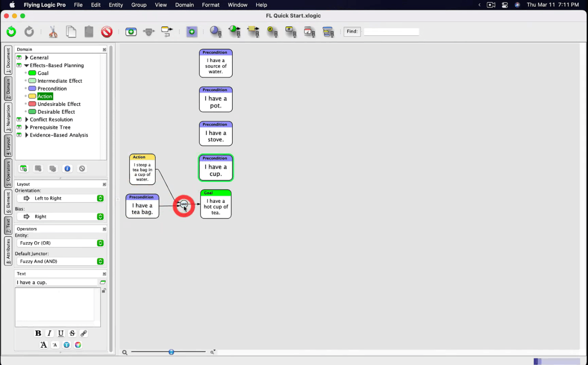This screenshot has height=365, width=588.
Task: Toggle Italic text formatting
Action: click(50, 333)
